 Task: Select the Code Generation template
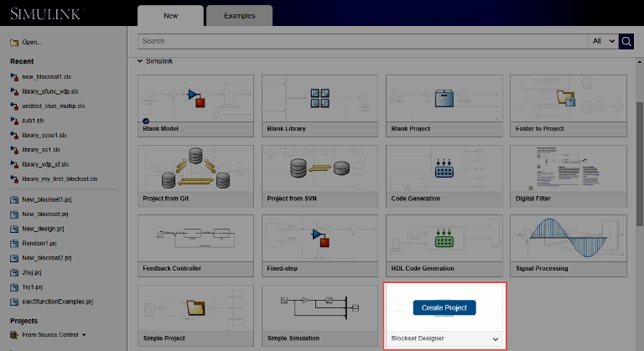[x=444, y=176]
